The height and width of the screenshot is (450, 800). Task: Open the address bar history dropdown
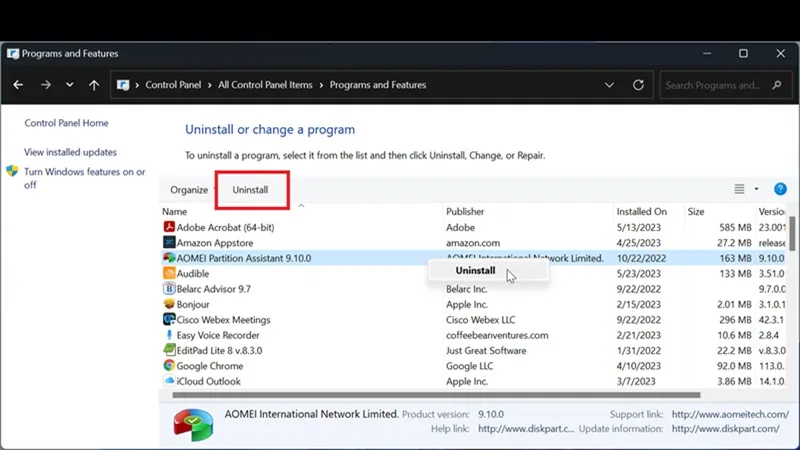(x=610, y=86)
